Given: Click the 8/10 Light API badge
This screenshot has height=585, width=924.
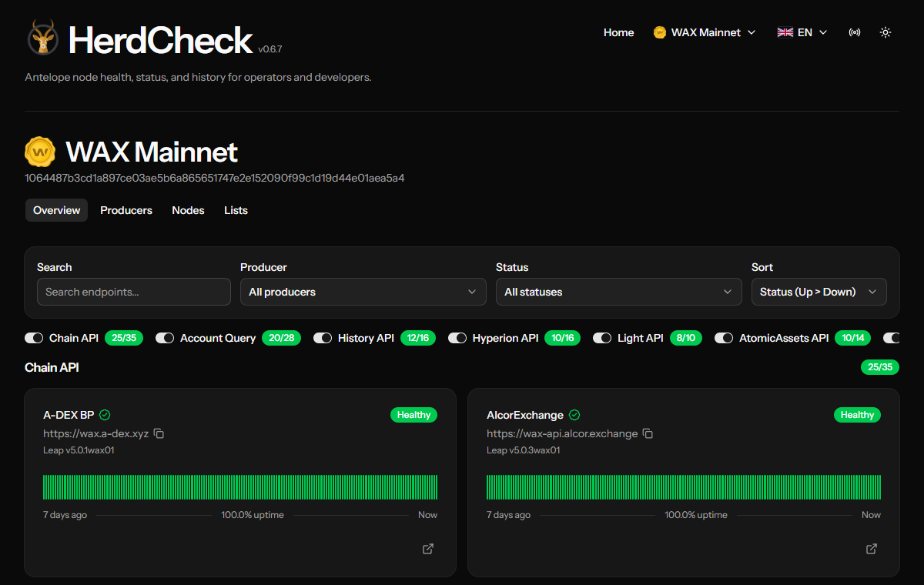Looking at the screenshot, I should 685,338.
